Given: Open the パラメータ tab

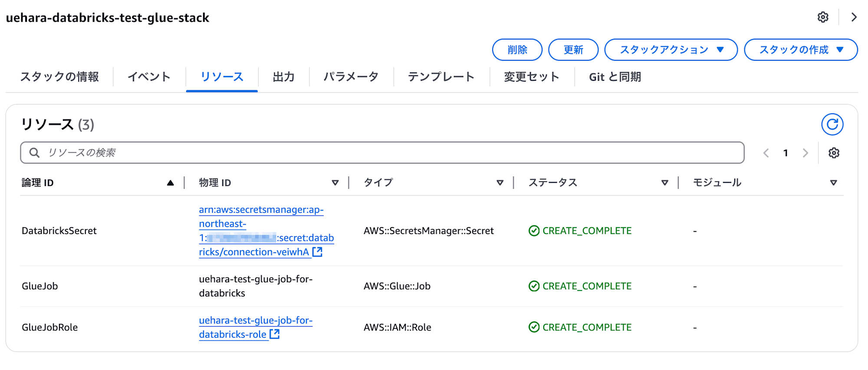Looking at the screenshot, I should pyautogui.click(x=351, y=77).
